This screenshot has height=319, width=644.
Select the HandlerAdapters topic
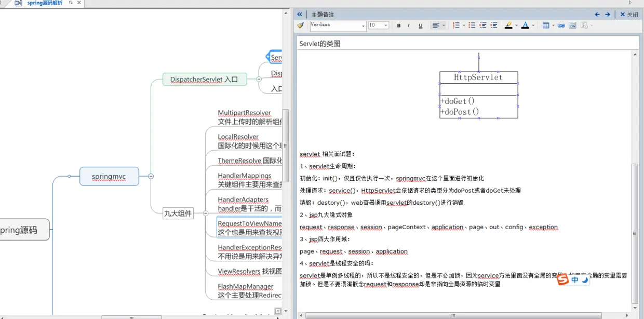click(250, 204)
